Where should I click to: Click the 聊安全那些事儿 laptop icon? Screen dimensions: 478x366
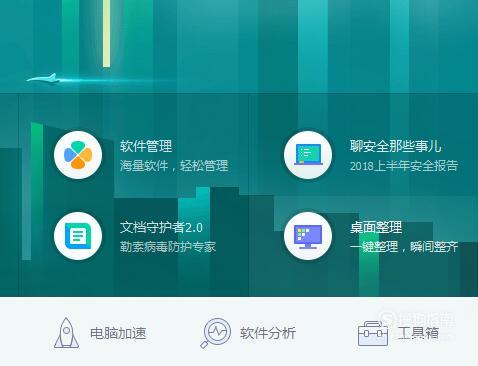click(x=308, y=155)
